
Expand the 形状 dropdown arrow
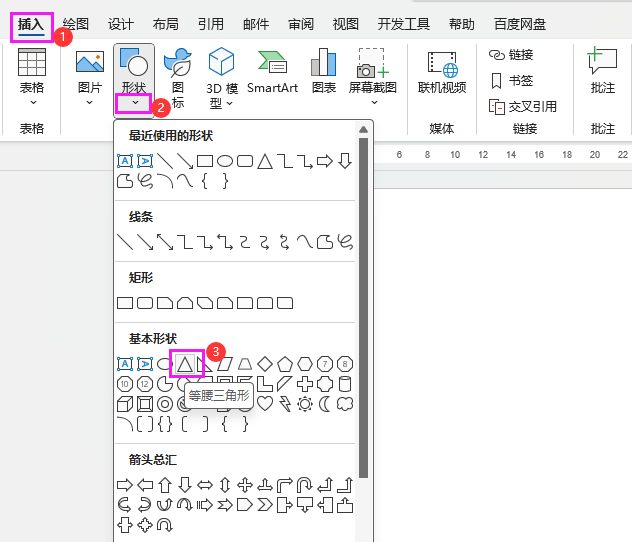click(135, 103)
